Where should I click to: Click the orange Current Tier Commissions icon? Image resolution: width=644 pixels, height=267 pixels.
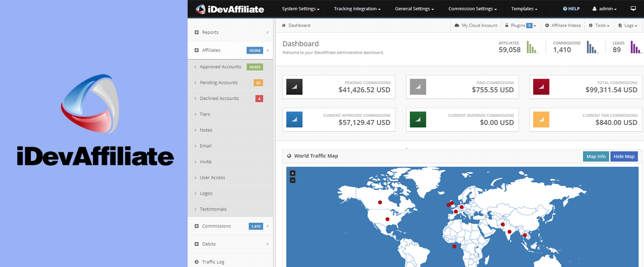pos(541,120)
